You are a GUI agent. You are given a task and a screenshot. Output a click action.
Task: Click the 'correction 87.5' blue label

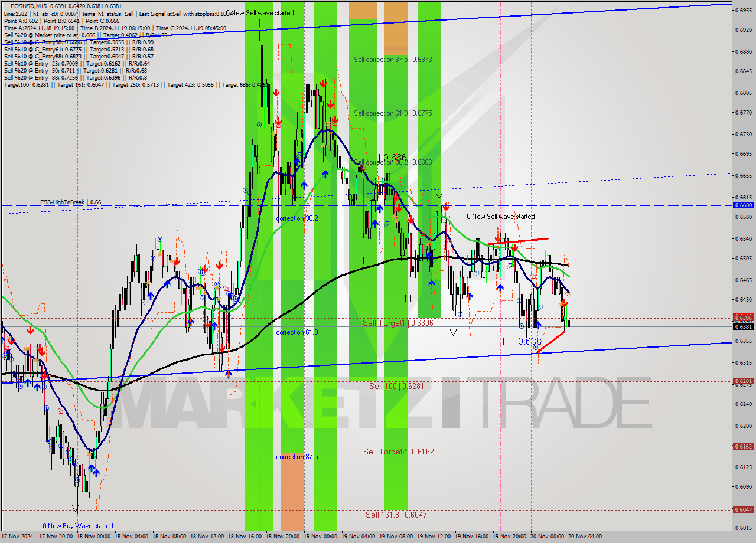[296, 457]
